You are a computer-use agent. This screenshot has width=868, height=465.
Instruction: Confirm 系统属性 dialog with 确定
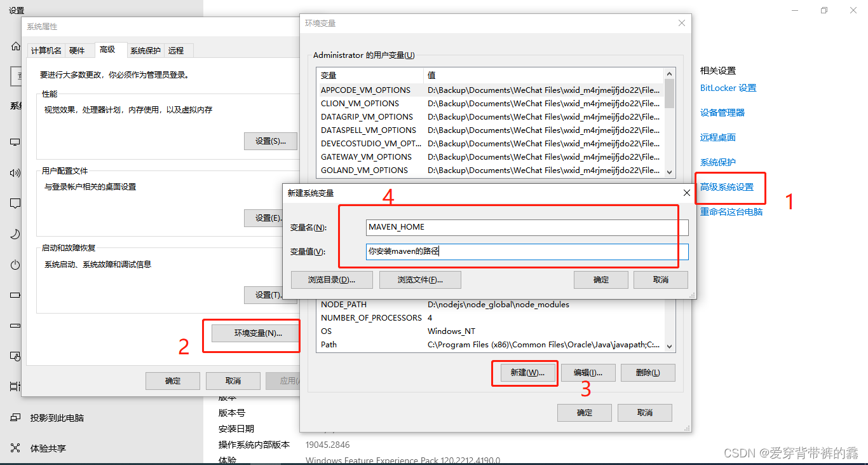[x=173, y=381]
